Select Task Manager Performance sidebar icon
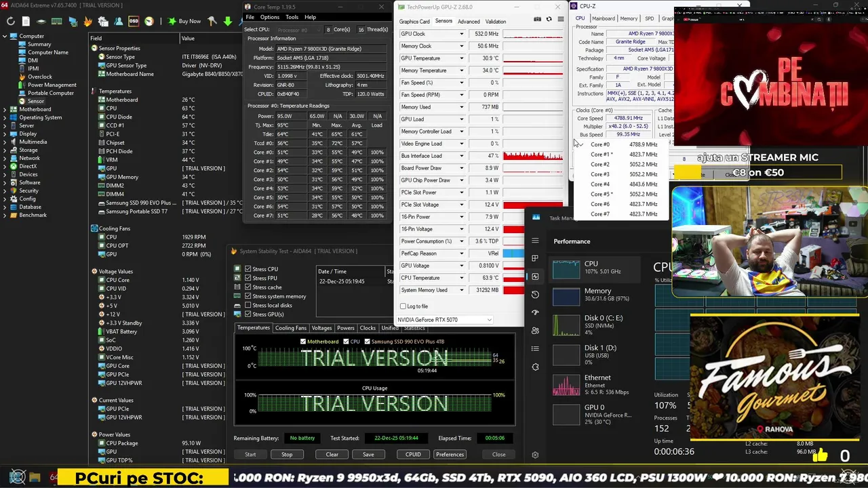The width and height of the screenshot is (868, 488). coord(535,277)
